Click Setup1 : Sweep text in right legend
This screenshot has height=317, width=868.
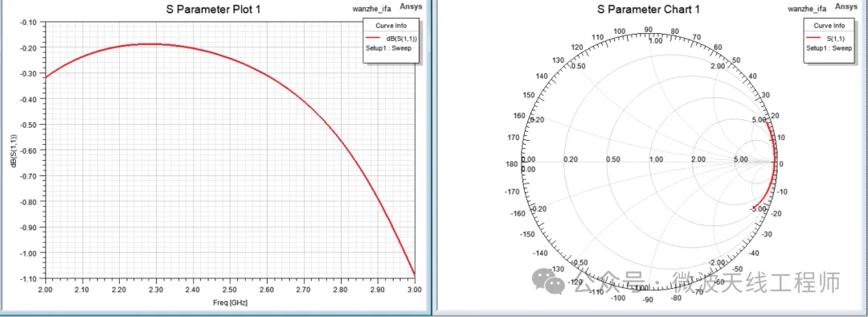point(829,47)
